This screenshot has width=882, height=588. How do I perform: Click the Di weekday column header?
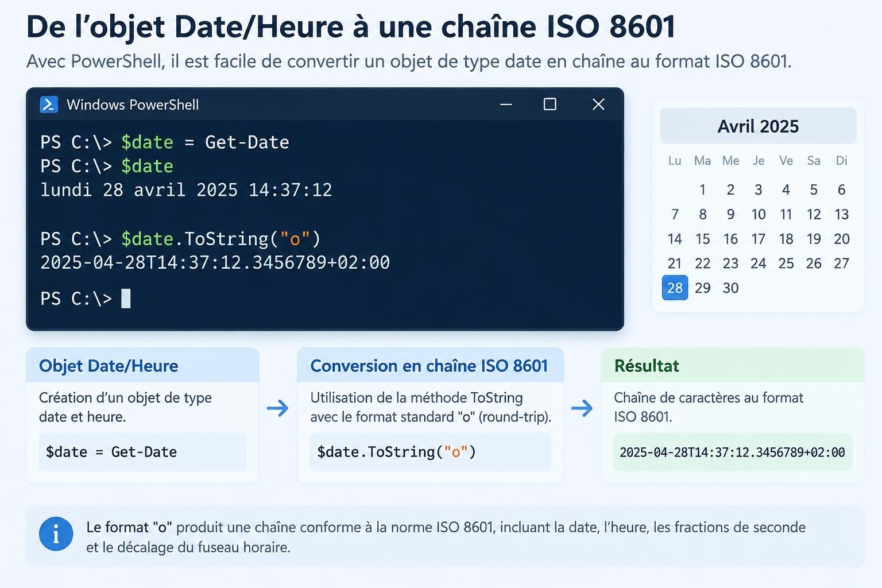(x=841, y=161)
